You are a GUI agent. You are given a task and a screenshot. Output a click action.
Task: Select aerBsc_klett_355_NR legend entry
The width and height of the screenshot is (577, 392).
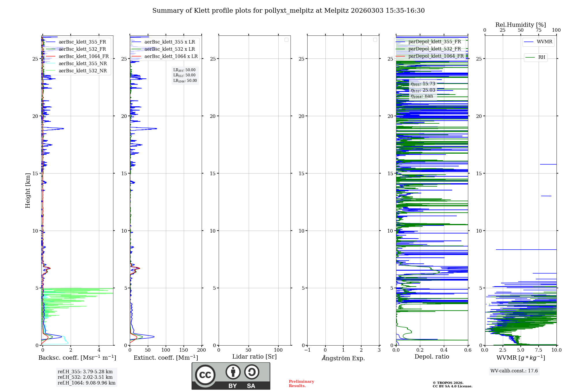(x=83, y=64)
